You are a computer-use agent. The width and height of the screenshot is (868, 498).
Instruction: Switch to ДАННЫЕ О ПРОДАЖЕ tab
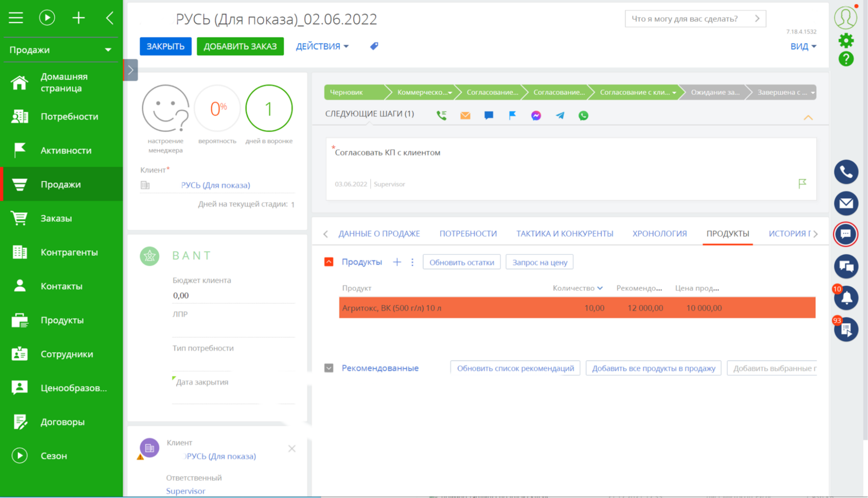(x=379, y=234)
